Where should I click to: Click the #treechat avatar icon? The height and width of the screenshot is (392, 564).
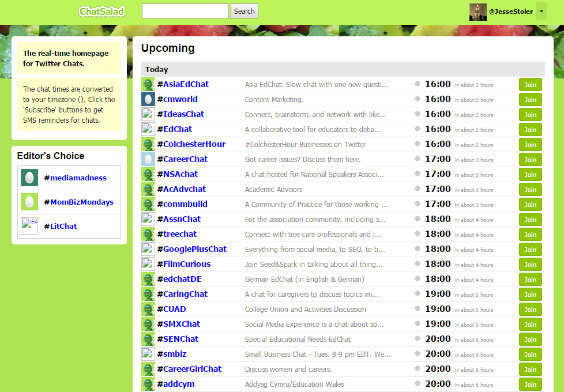click(148, 235)
